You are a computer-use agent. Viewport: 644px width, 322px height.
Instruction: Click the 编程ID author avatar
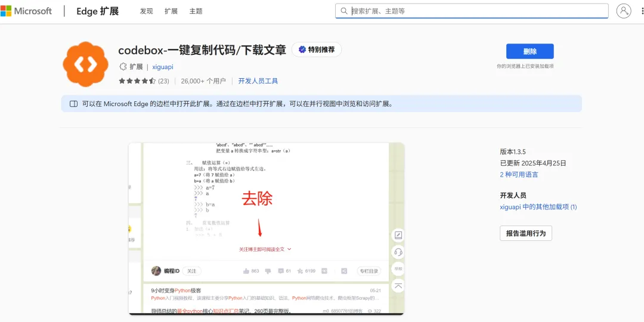(x=156, y=271)
